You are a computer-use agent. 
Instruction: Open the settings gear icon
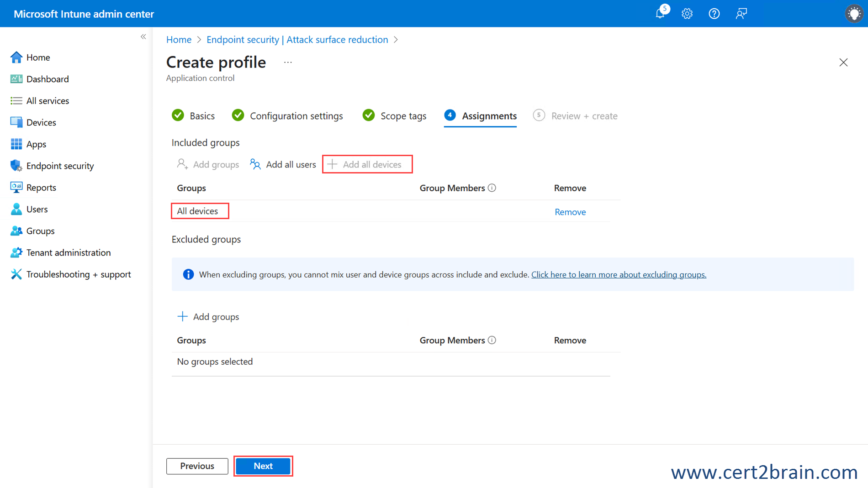(x=687, y=14)
